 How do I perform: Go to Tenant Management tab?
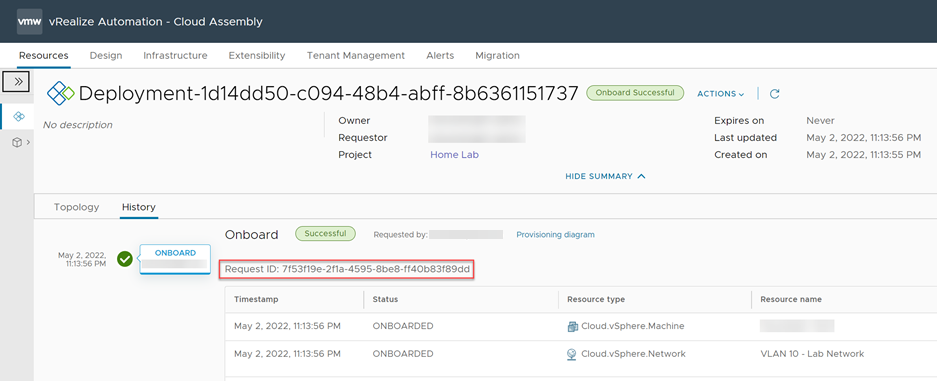click(x=356, y=56)
